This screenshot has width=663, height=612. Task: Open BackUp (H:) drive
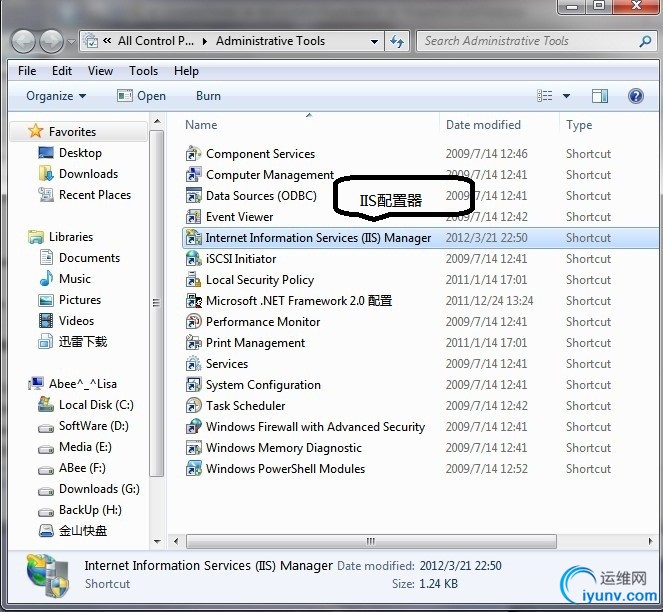pos(90,510)
